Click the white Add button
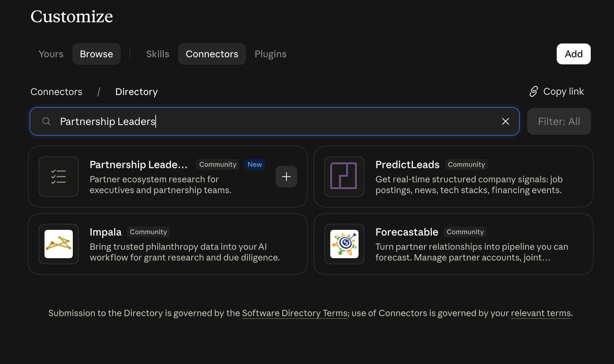Viewport: 614px width, 364px height. 574,54
